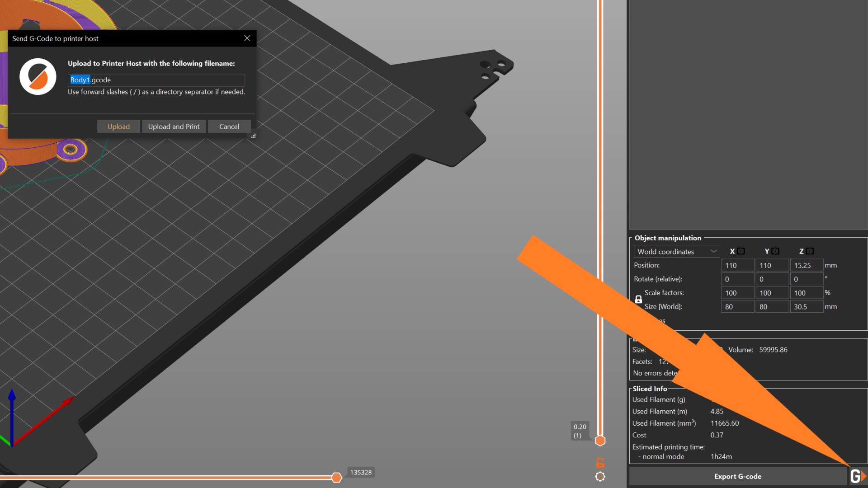Click the vertical layer slider lower handle

click(600, 441)
